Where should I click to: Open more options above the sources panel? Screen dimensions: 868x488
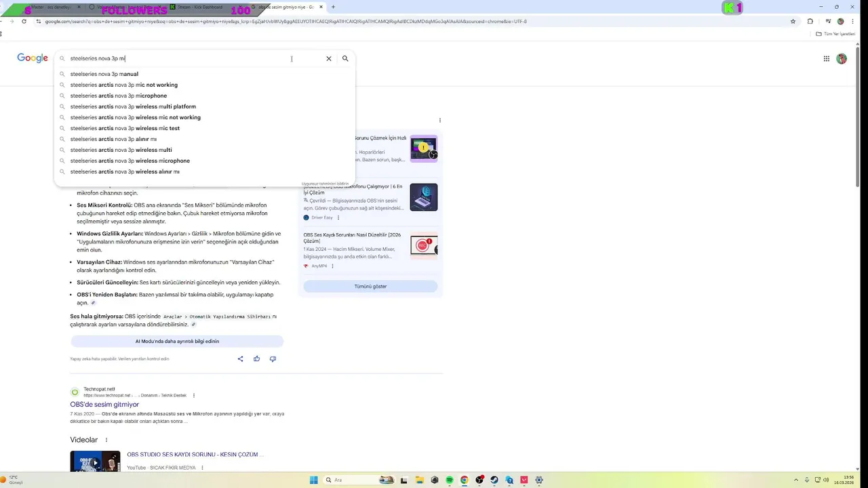coord(440,121)
